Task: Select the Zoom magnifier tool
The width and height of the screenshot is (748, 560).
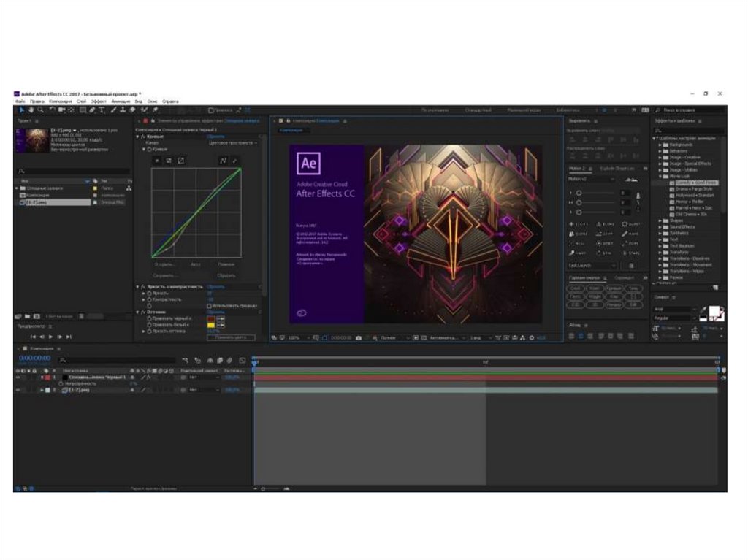Action: coord(40,110)
